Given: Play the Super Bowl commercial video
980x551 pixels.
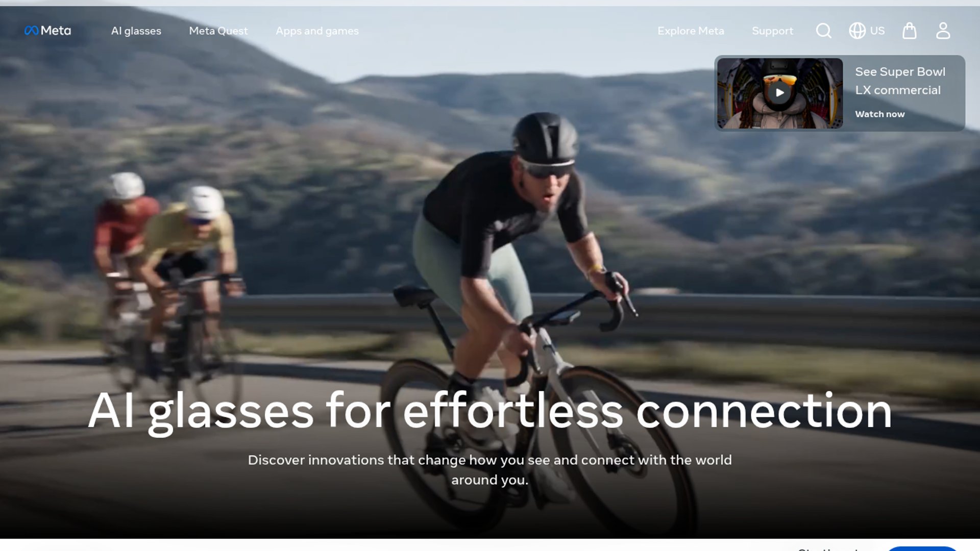Looking at the screenshot, I should pos(779,93).
